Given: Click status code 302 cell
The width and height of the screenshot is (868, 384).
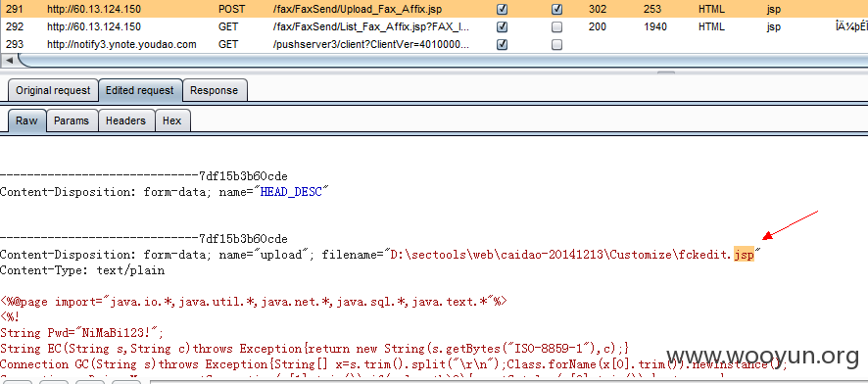Looking at the screenshot, I should (598, 9).
